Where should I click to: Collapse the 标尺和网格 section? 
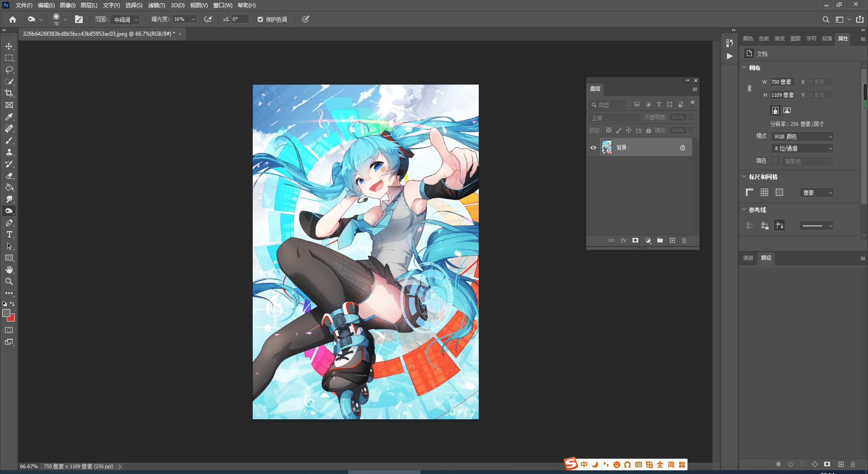[745, 176]
